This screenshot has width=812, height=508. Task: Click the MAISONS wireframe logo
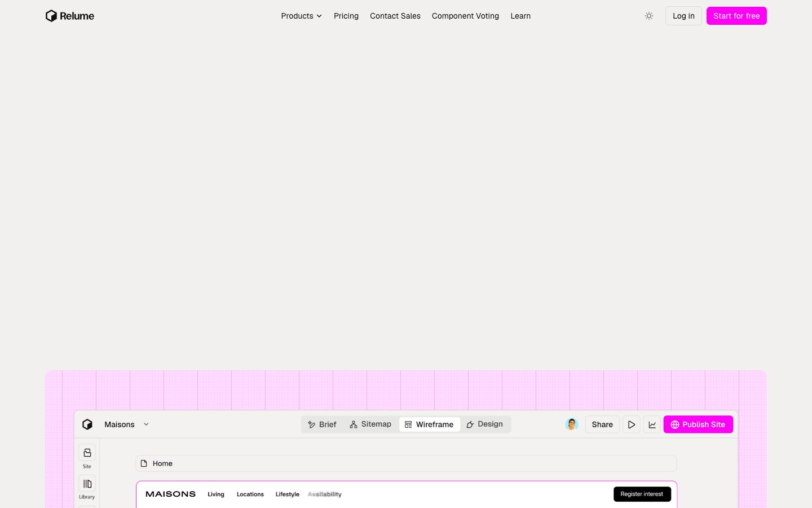click(171, 494)
